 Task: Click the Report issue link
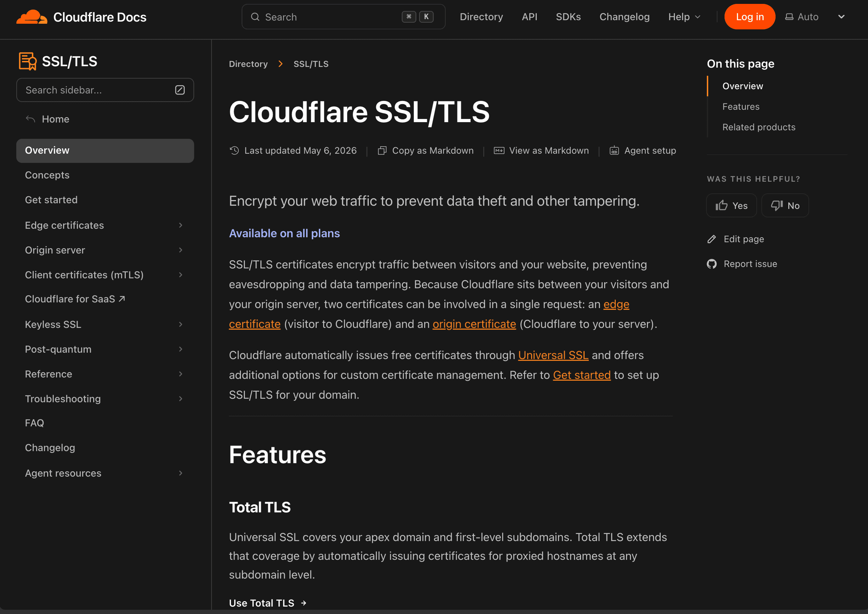(x=742, y=264)
